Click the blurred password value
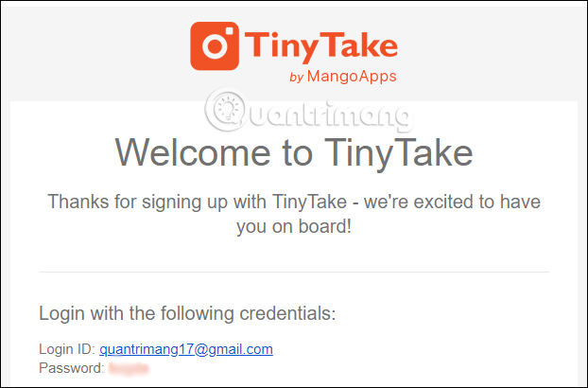The image size is (588, 388). 129,368
